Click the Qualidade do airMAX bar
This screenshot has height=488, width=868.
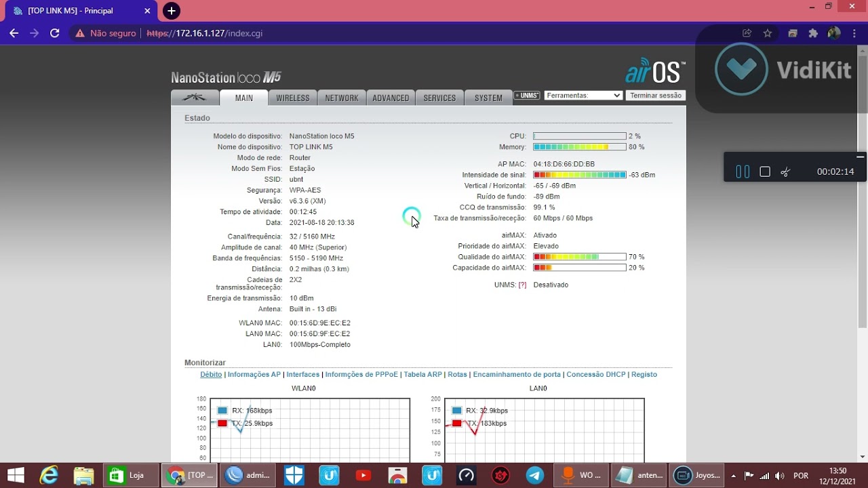tap(580, 257)
